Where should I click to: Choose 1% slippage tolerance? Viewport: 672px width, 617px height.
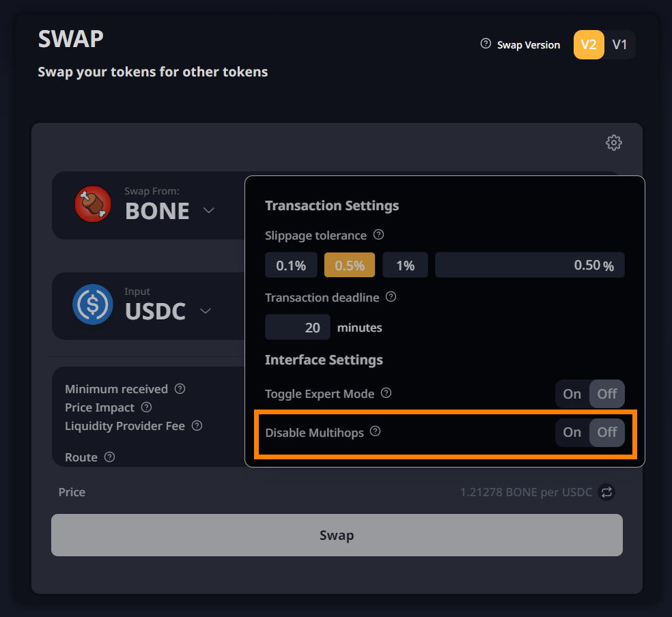(405, 266)
